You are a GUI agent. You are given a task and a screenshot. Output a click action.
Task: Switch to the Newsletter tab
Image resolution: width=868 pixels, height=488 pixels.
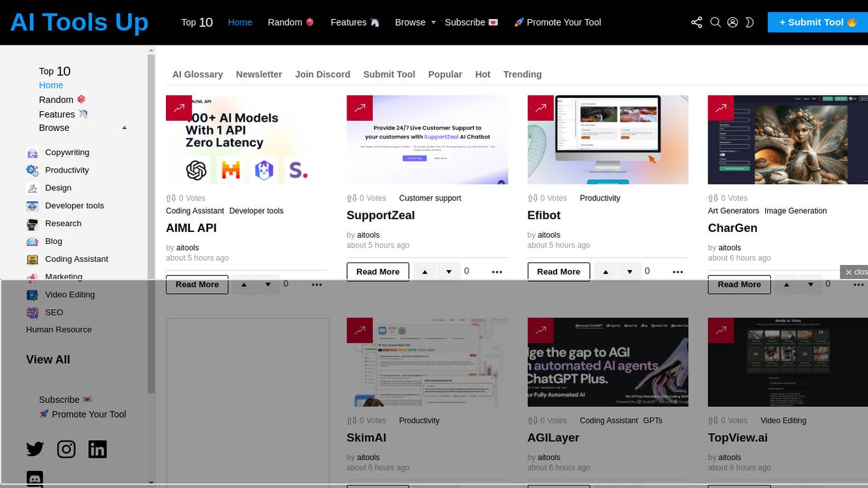(x=258, y=74)
